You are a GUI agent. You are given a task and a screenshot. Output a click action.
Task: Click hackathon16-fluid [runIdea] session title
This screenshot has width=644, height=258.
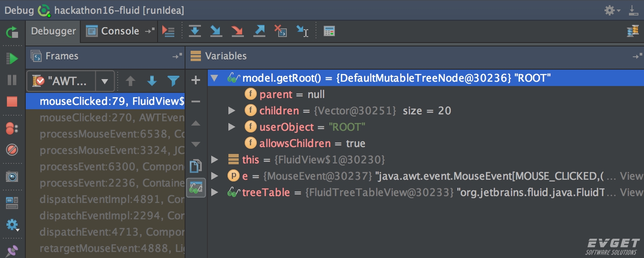119,10
